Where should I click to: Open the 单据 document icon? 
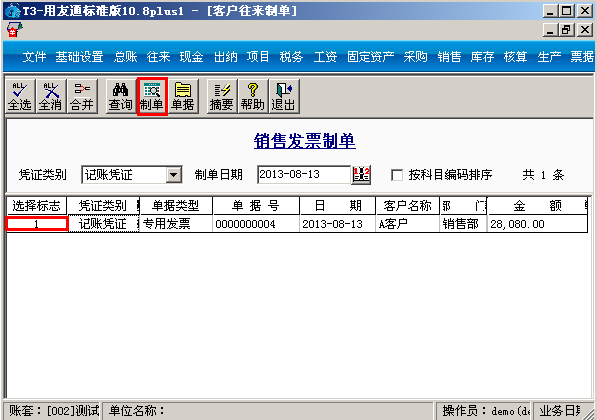coord(183,96)
